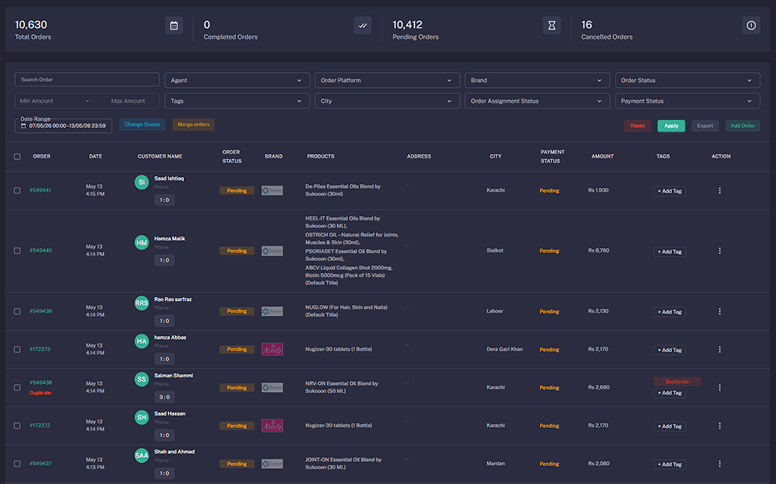Select checkbox for order #549439
The height and width of the screenshot is (484, 776).
tap(17, 311)
